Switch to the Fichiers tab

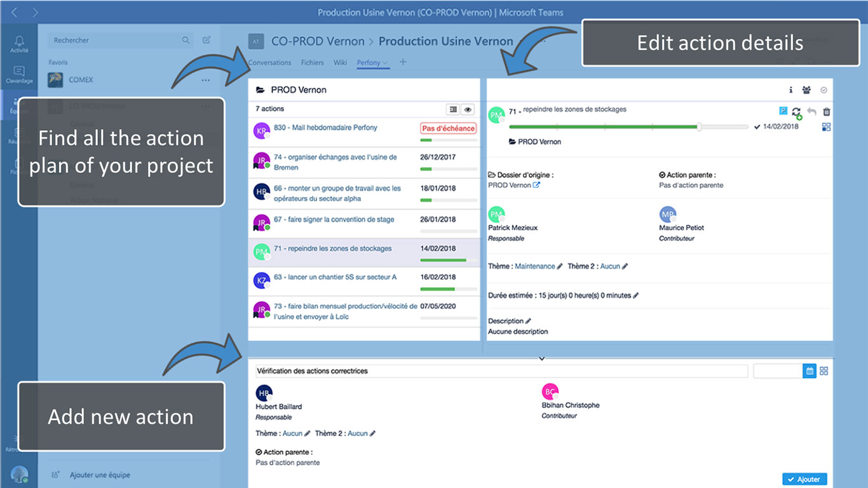point(312,63)
